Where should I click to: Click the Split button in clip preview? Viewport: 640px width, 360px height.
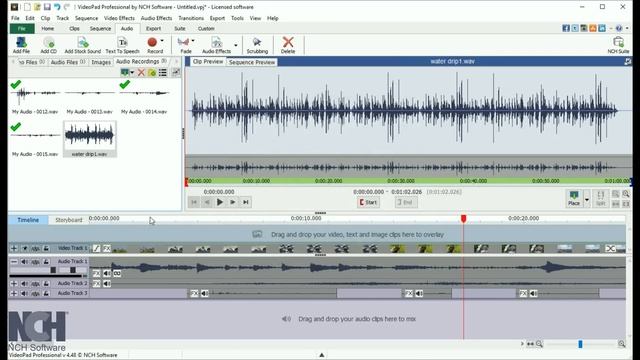point(601,198)
